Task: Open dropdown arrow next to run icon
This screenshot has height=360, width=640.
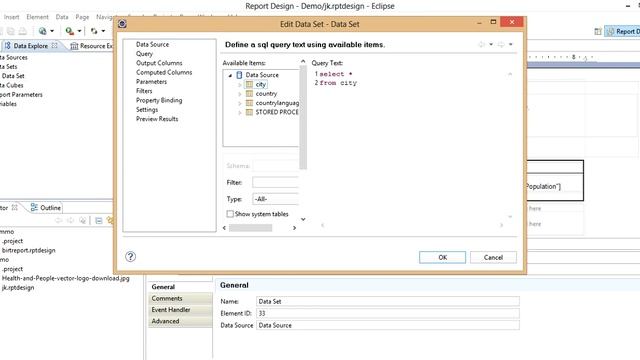Action: click(x=79, y=31)
